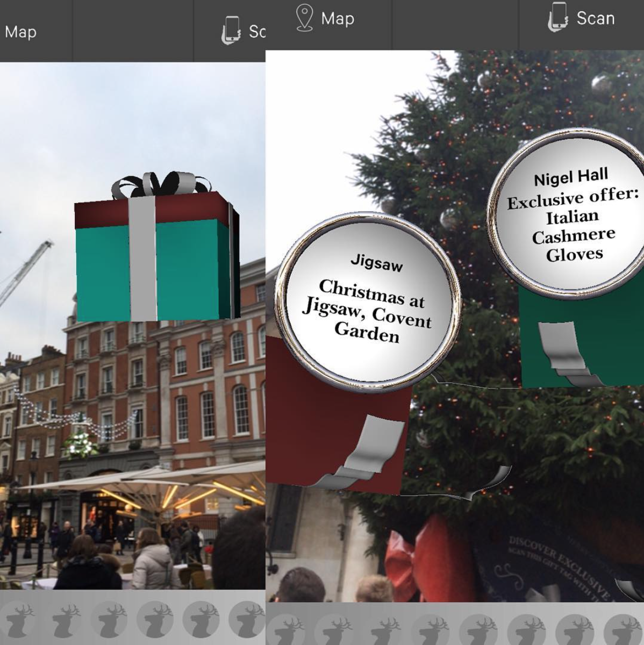Tap the teal gift box with black bow

157,247
